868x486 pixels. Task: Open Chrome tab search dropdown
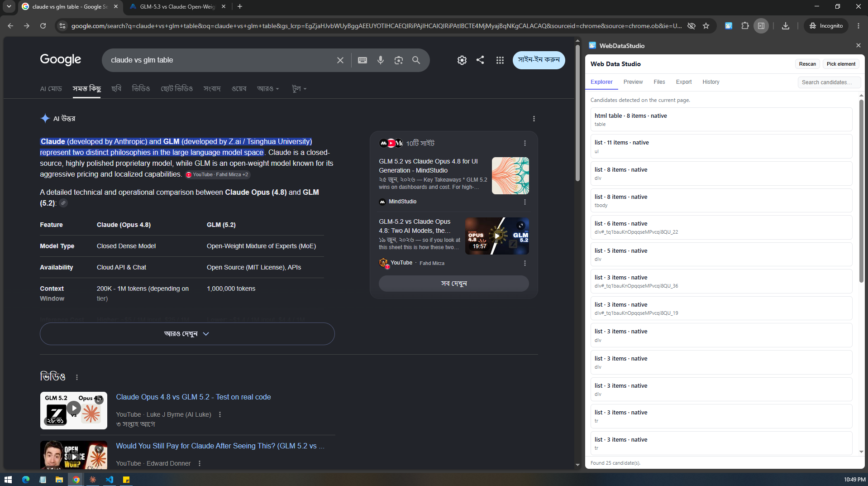click(9, 6)
